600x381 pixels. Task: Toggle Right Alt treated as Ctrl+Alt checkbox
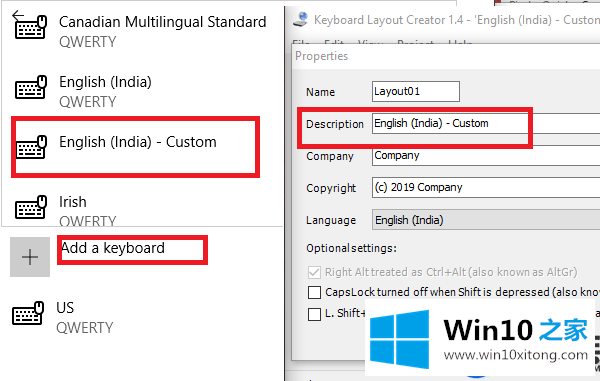point(314,272)
